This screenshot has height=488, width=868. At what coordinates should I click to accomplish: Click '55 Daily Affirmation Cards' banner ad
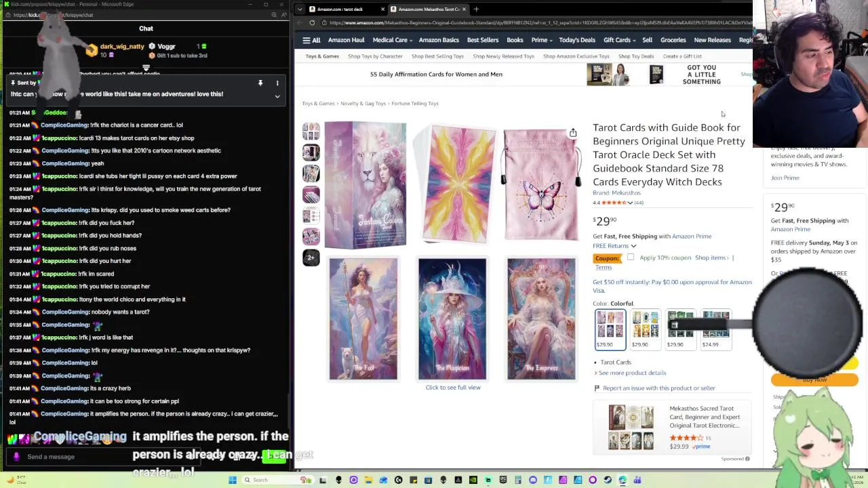click(x=436, y=74)
